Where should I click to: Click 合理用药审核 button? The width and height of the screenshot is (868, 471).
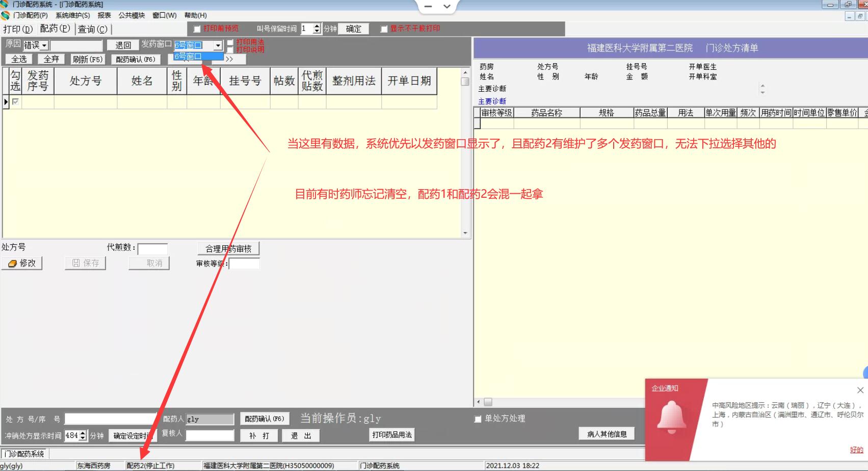point(228,249)
